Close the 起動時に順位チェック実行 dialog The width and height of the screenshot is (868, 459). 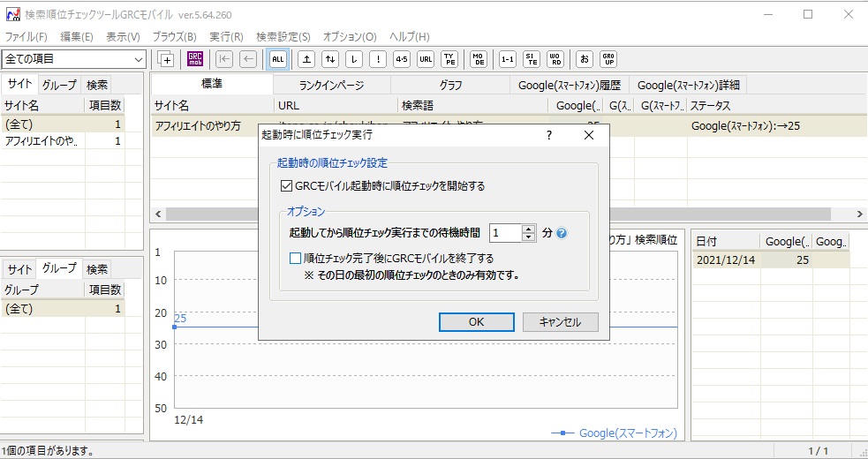(589, 135)
